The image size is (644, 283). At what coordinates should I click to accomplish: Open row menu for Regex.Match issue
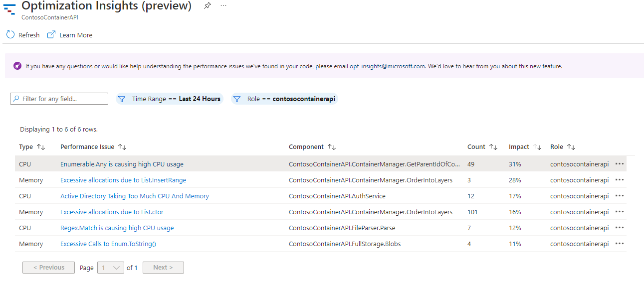pyautogui.click(x=620, y=228)
